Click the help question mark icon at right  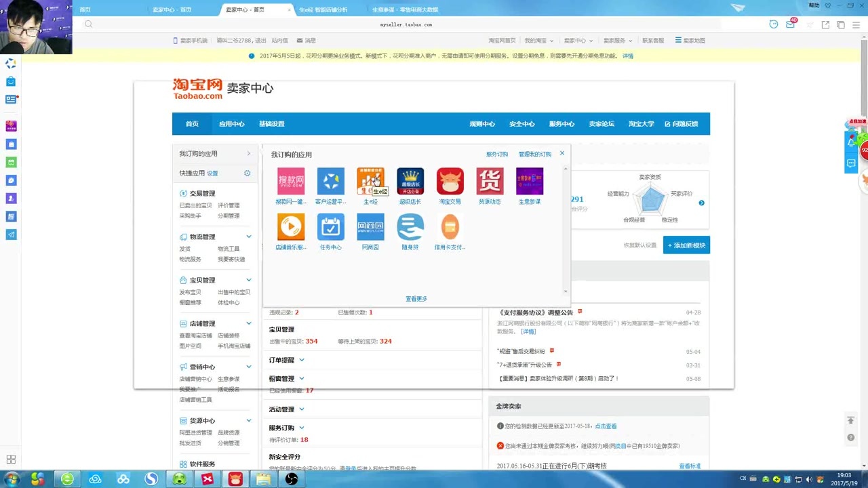pyautogui.click(x=850, y=437)
